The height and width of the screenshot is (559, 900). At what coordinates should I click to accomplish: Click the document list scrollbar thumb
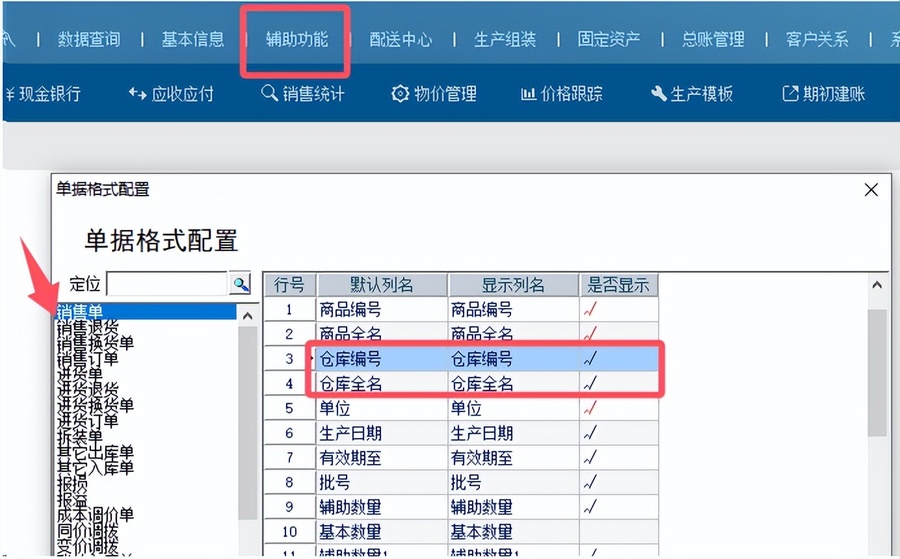pos(247,423)
